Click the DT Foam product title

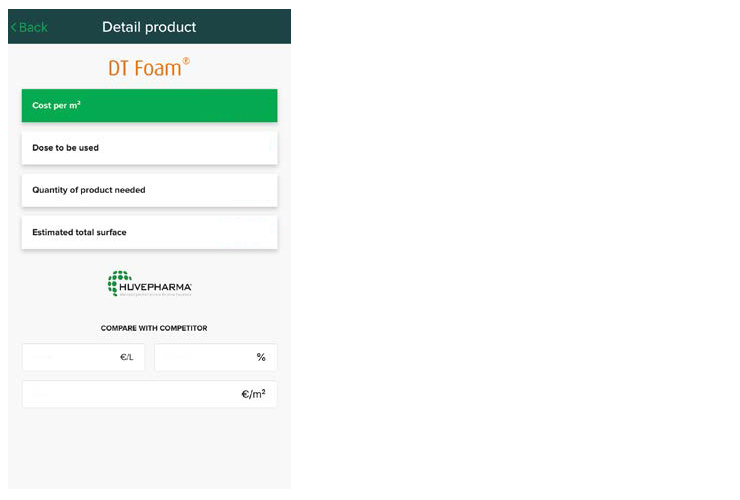144,68
